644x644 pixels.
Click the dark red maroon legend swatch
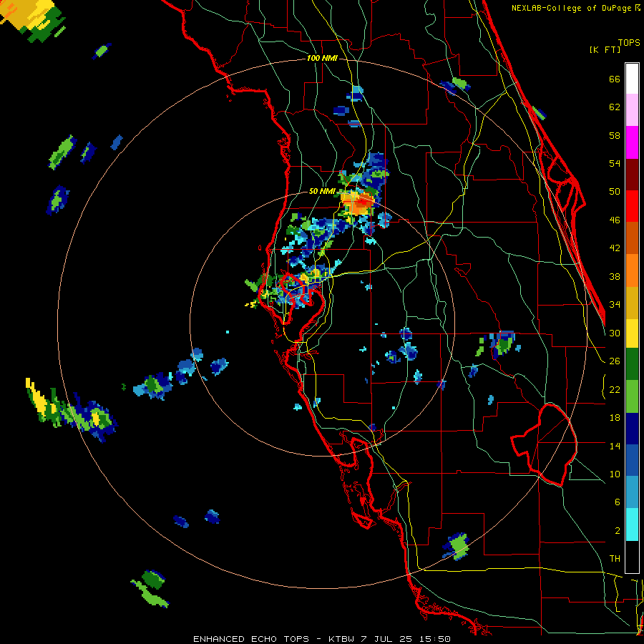point(632,174)
